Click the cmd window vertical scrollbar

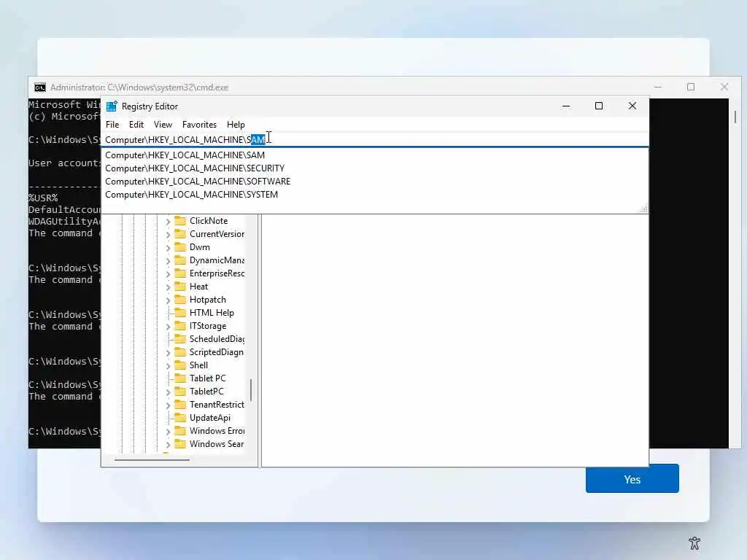click(x=735, y=117)
